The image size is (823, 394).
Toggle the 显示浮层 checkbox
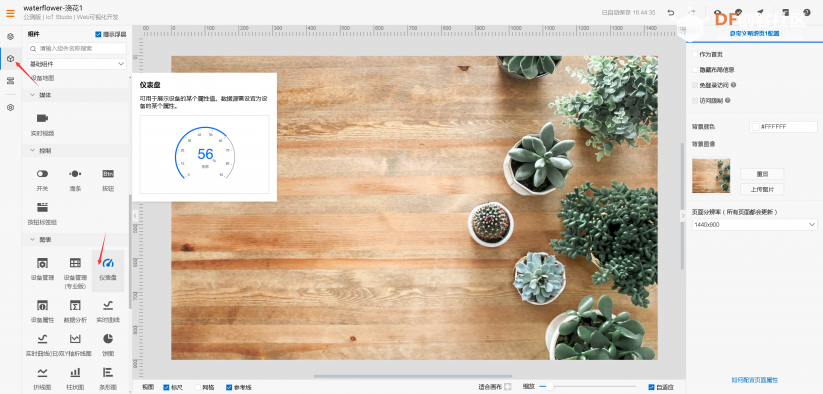click(98, 34)
